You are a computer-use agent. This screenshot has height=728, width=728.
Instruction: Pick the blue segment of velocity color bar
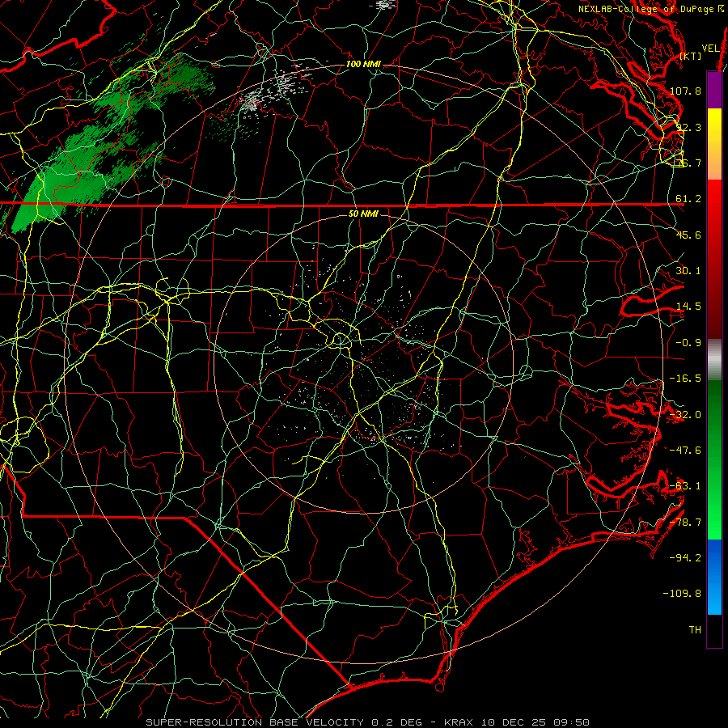pyautogui.click(x=714, y=577)
